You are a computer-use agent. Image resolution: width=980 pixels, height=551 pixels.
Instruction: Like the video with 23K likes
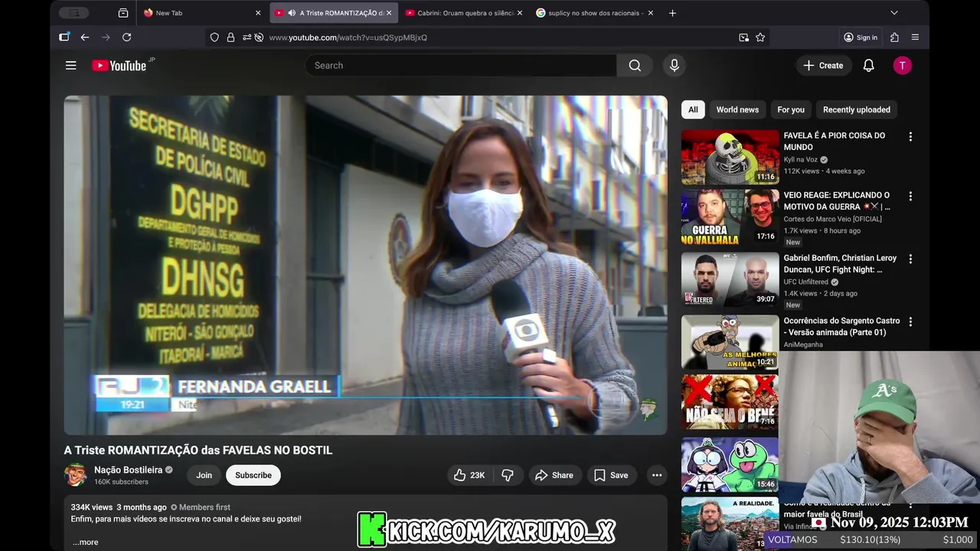pos(469,475)
